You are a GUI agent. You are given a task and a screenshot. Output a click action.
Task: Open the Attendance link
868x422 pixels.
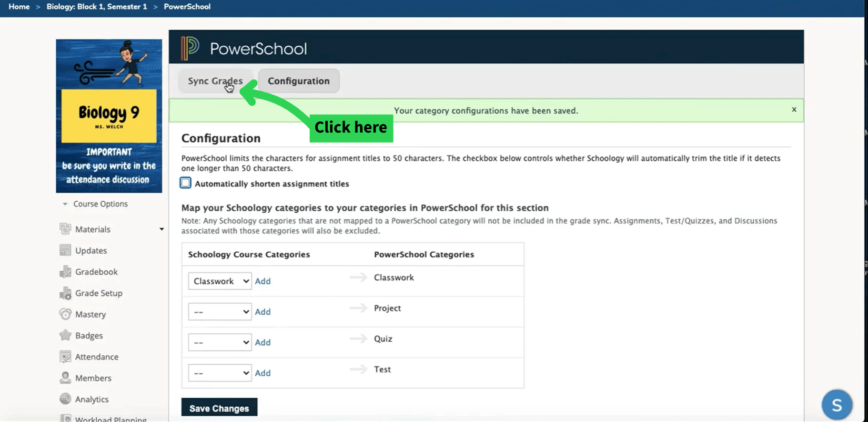(97, 357)
